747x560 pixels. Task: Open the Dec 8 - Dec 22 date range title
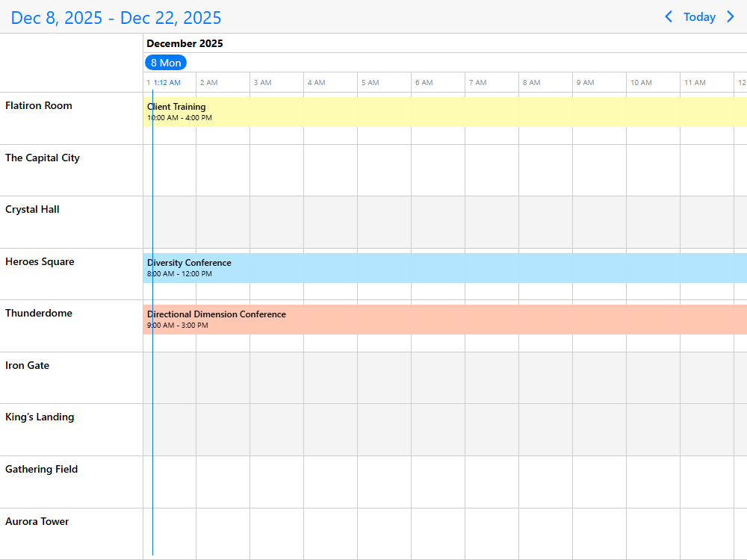pyautogui.click(x=116, y=18)
